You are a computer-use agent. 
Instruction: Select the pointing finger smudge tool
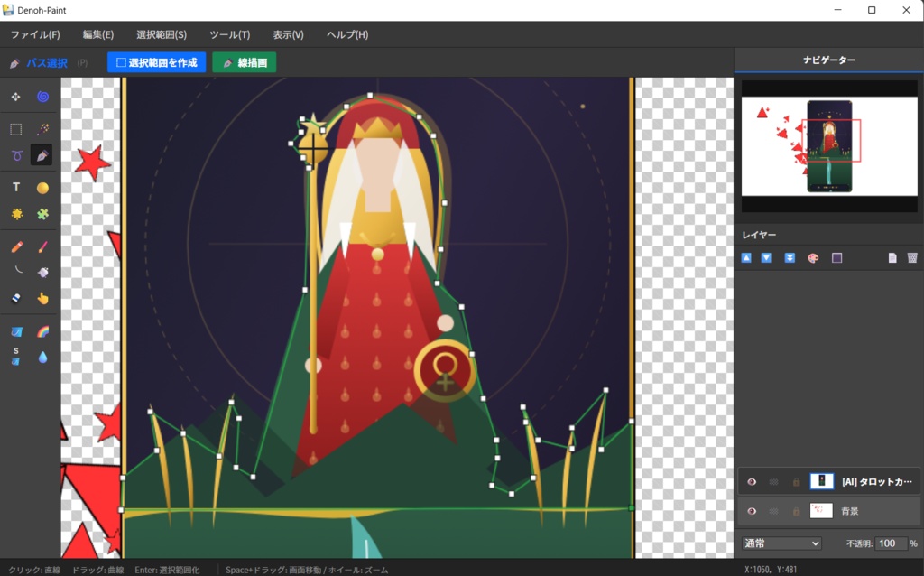pyautogui.click(x=42, y=298)
